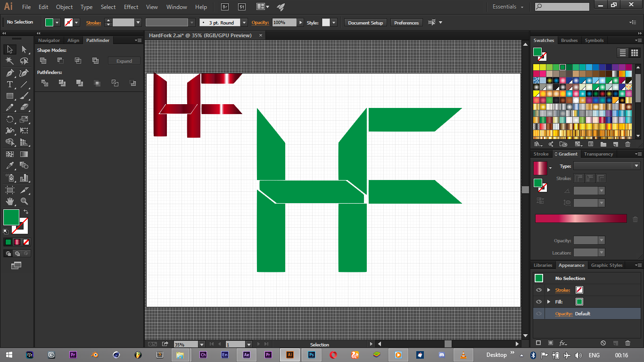
Task: Click Divide pathfinder icon
Action: [x=45, y=83]
